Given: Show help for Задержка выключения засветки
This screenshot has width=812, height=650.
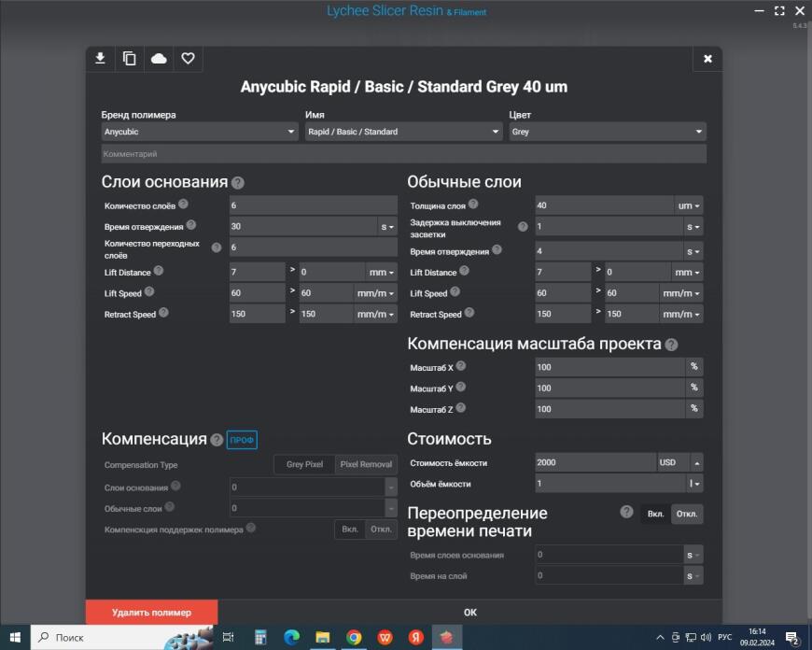Looking at the screenshot, I should pyautogui.click(x=523, y=227).
